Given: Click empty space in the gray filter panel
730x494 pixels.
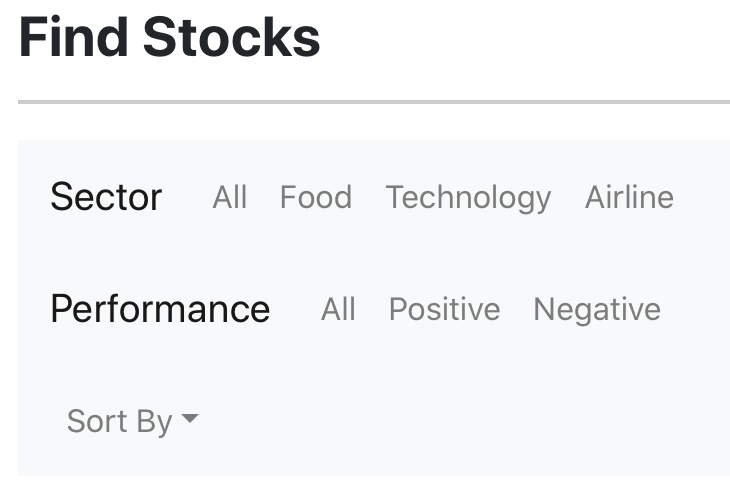Looking at the screenshot, I should pyautogui.click(x=466, y=419).
